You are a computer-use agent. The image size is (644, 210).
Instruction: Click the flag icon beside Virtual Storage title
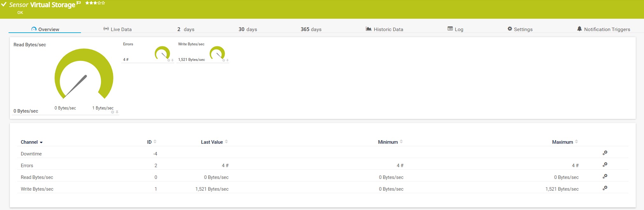pos(79,3)
